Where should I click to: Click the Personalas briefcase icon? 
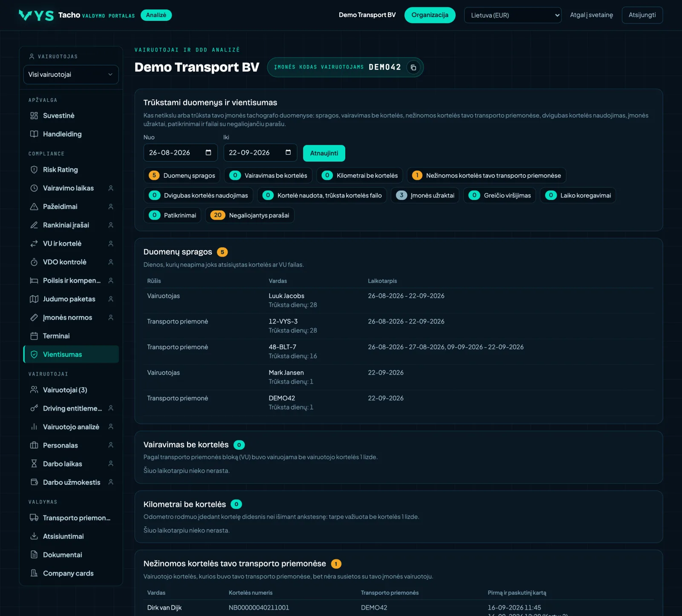pyautogui.click(x=34, y=445)
